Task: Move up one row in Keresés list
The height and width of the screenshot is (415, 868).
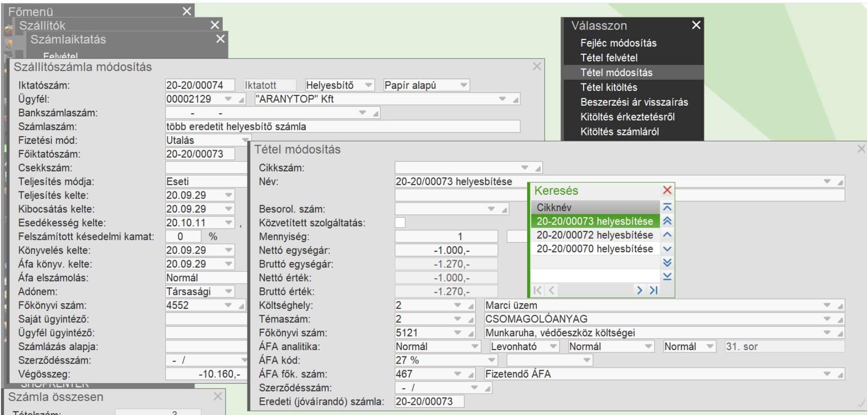Action: pyautogui.click(x=667, y=235)
